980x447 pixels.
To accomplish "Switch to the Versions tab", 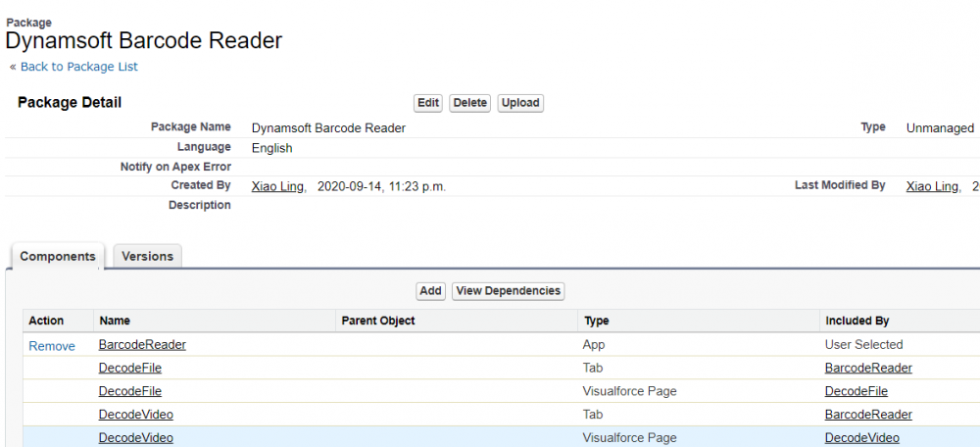I will 147,256.
